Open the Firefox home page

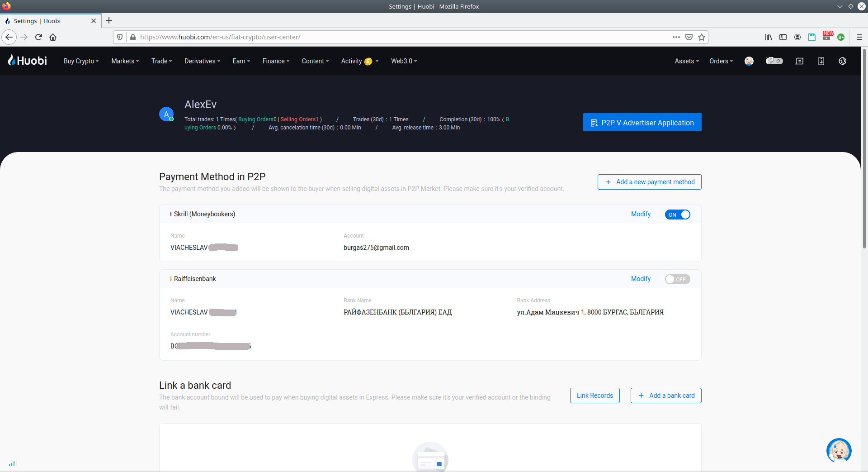(x=53, y=37)
